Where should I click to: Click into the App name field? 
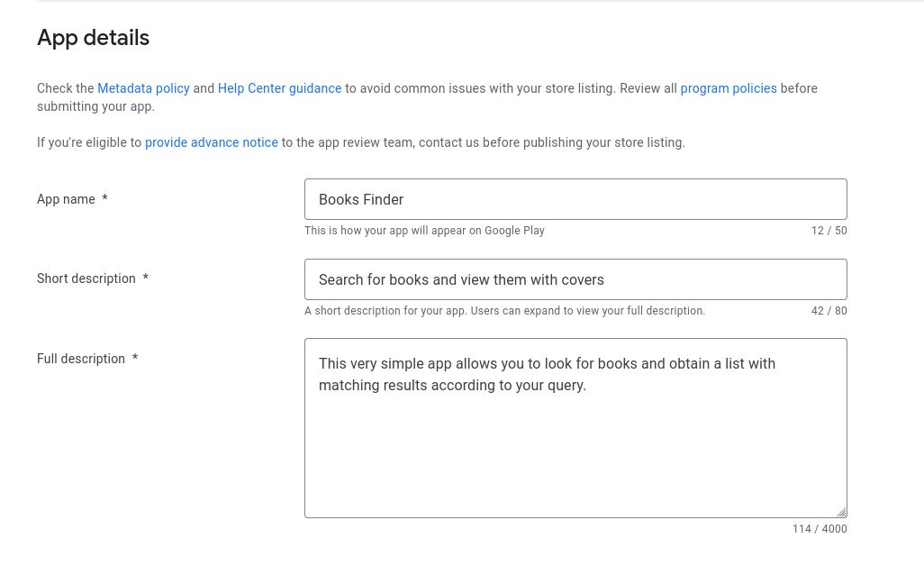click(x=575, y=199)
